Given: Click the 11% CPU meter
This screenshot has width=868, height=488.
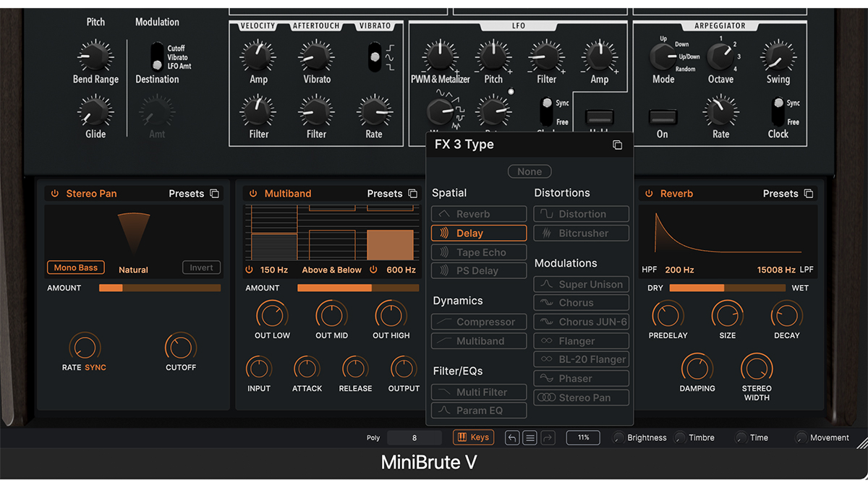Looking at the screenshot, I should pyautogui.click(x=583, y=437).
